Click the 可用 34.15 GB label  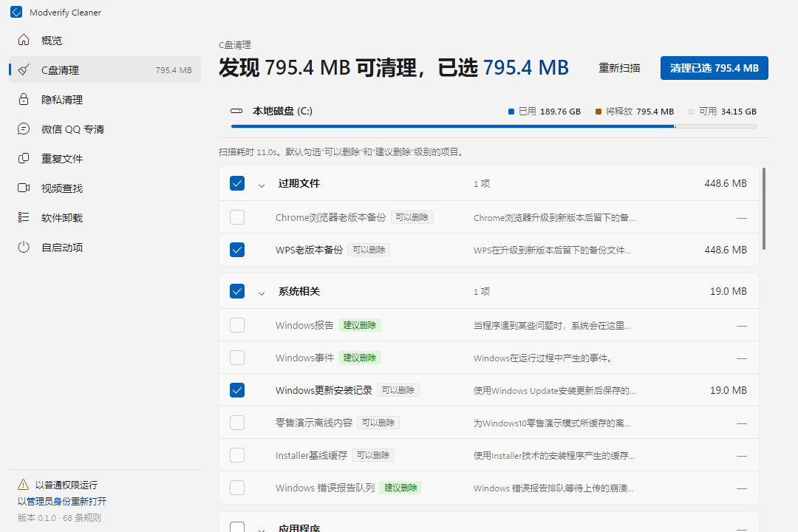[728, 112]
